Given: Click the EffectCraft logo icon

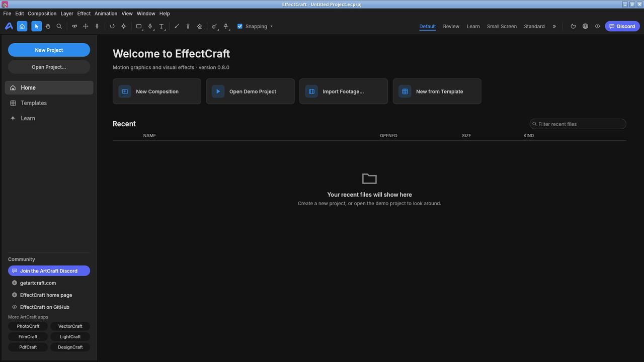Looking at the screenshot, I should click(9, 26).
